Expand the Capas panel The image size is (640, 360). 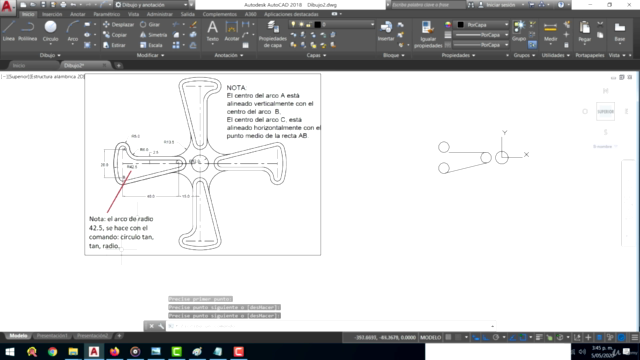coord(316,55)
